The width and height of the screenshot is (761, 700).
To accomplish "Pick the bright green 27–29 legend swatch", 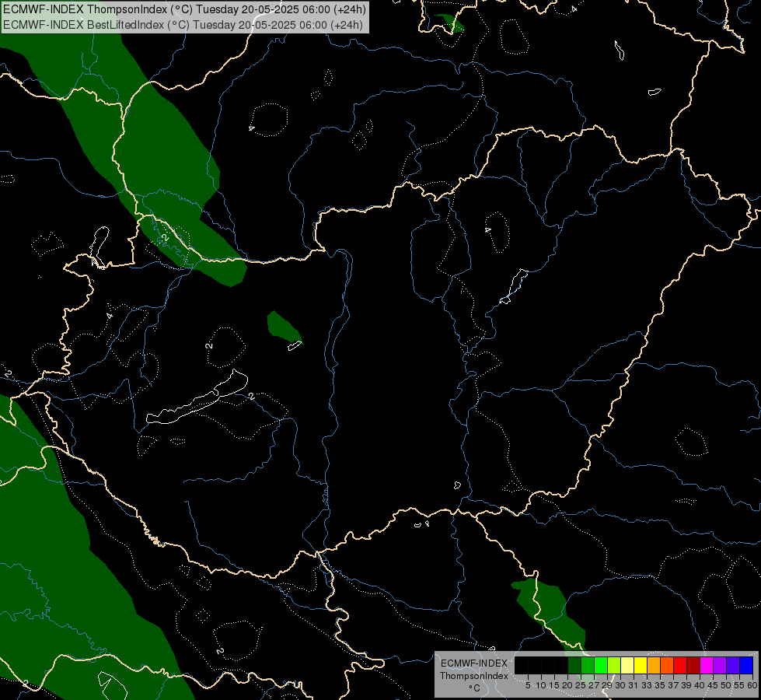I will 601,665.
